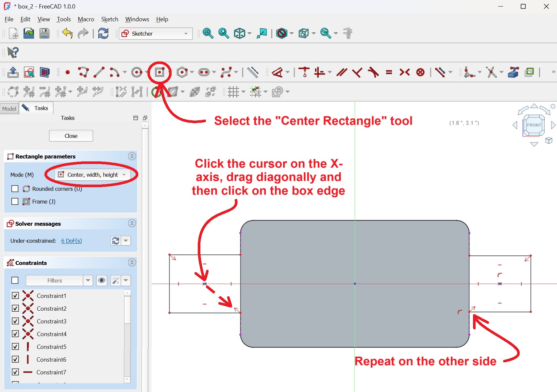Open the Mode 'Center, width, height' dropdown
Screen dimensions: 557x392
point(92,175)
